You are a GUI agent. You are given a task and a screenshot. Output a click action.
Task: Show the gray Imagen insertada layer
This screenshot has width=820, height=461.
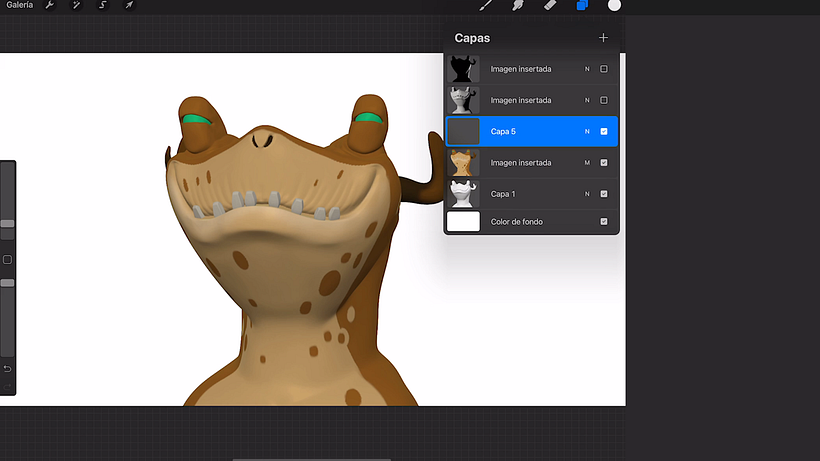[604, 100]
